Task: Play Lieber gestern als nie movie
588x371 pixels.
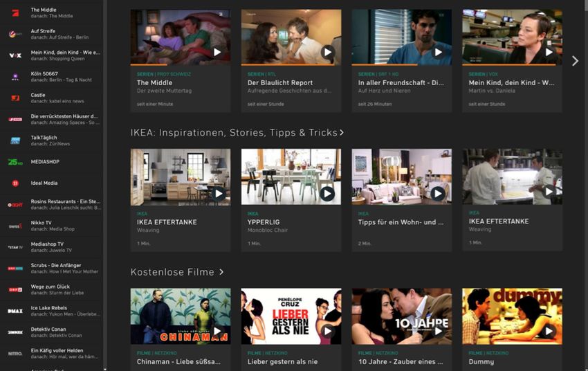Action: point(327,331)
